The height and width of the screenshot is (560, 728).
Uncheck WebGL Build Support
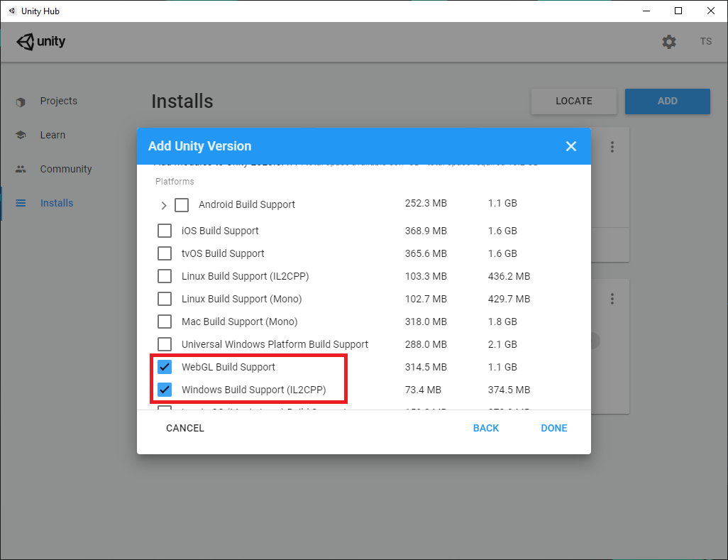coord(165,367)
